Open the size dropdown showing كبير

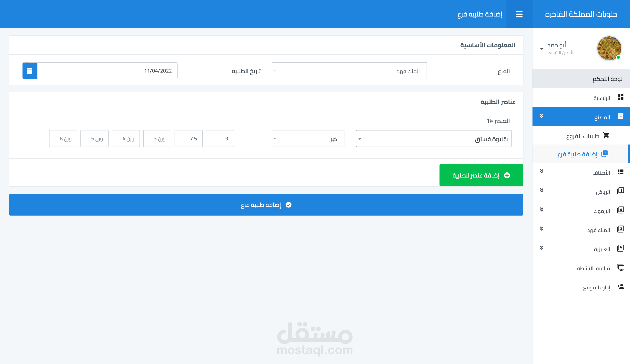click(308, 139)
